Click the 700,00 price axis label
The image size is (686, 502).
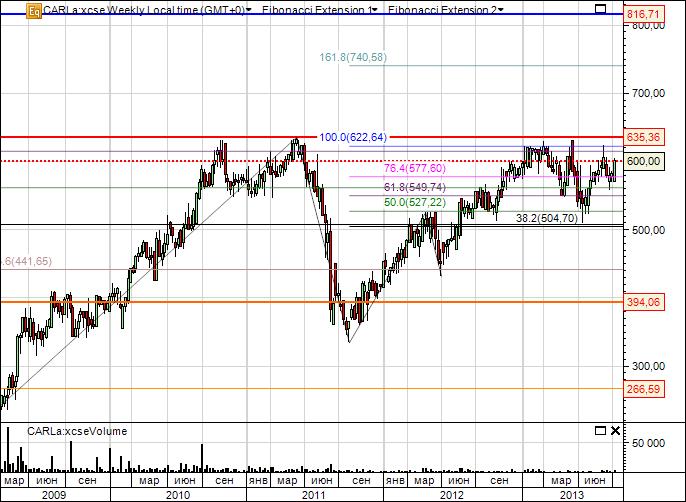tap(648, 93)
